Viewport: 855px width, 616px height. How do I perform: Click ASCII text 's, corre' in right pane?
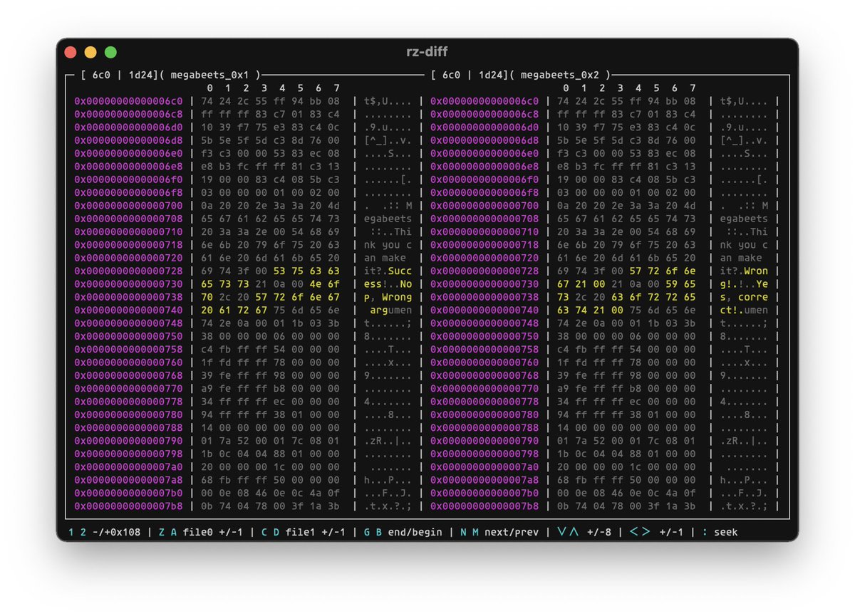click(744, 297)
